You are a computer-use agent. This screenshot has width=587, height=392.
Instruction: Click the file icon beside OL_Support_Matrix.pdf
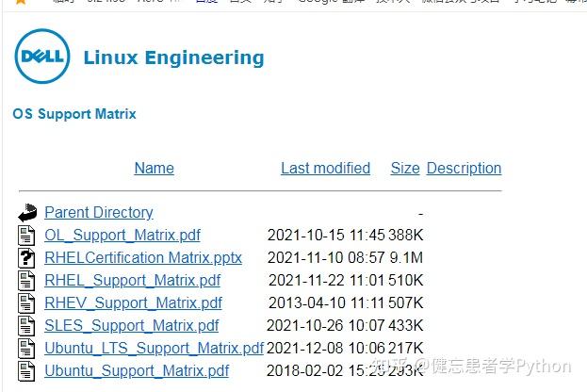pos(27,236)
